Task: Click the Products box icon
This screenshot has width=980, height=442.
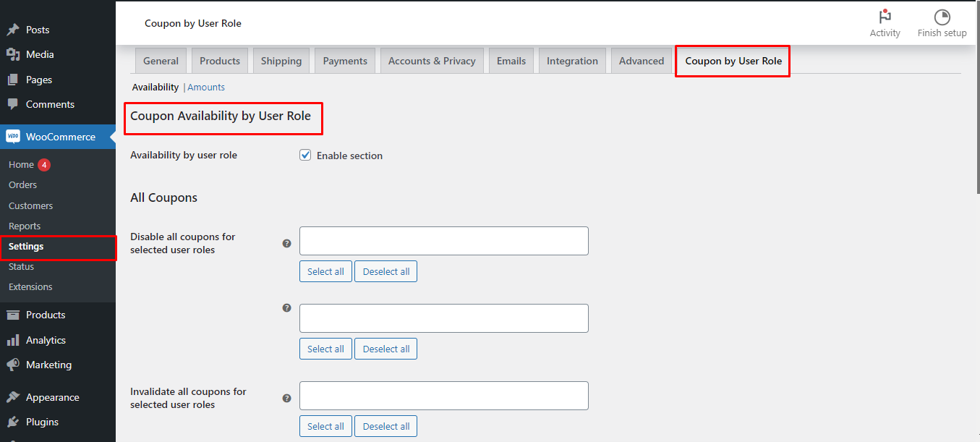Action: point(13,315)
